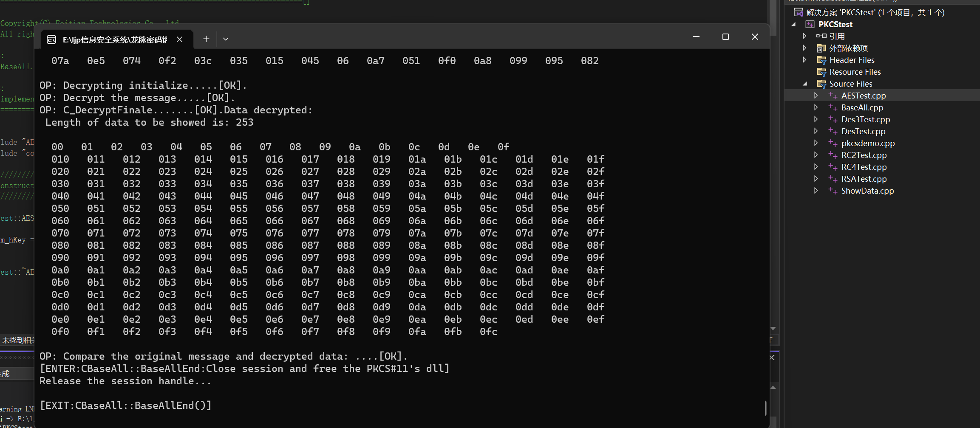Viewport: 980px width, 428px height.
Task: Click the RC4Test.cpp file icon
Action: click(833, 167)
